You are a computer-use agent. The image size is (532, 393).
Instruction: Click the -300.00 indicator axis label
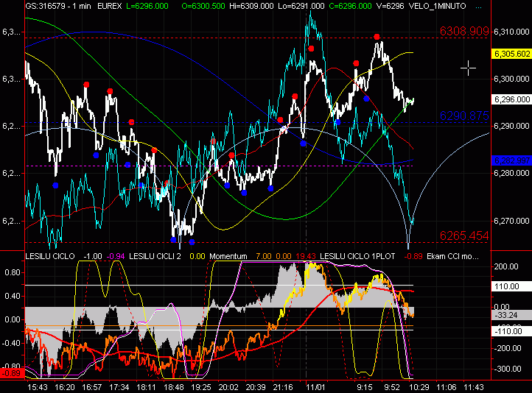click(x=508, y=369)
